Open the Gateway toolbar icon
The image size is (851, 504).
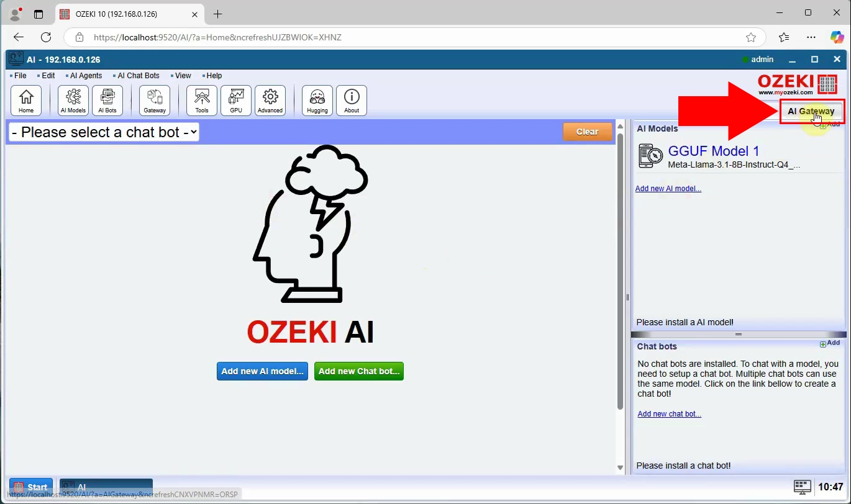click(155, 101)
